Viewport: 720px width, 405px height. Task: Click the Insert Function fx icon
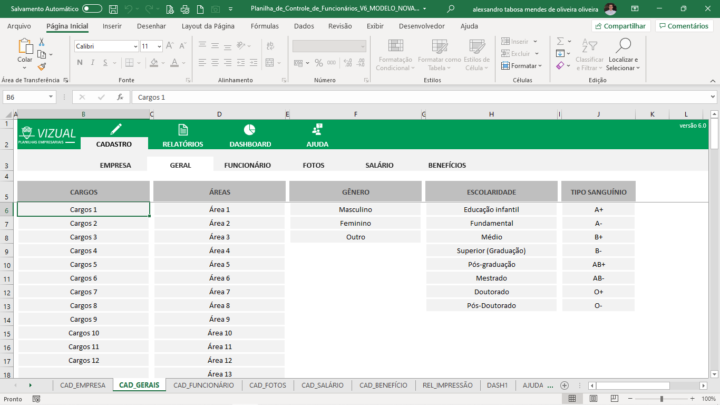click(120, 97)
